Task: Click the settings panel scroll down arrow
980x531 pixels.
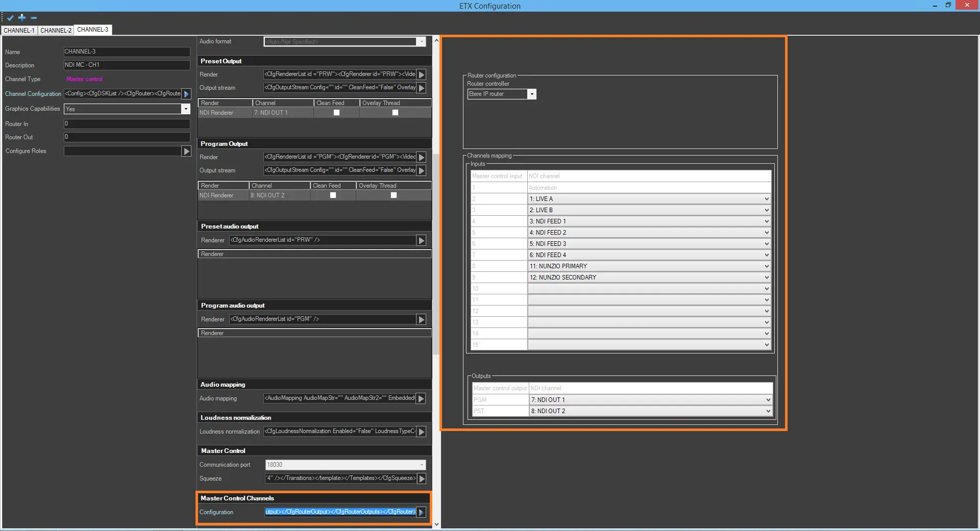Action: (436, 524)
